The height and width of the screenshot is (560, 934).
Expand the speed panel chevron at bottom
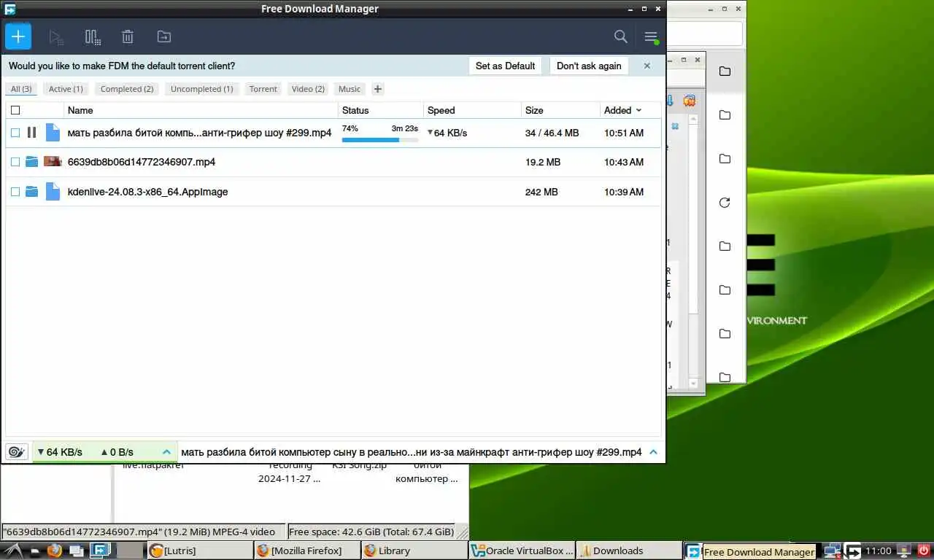(x=166, y=452)
